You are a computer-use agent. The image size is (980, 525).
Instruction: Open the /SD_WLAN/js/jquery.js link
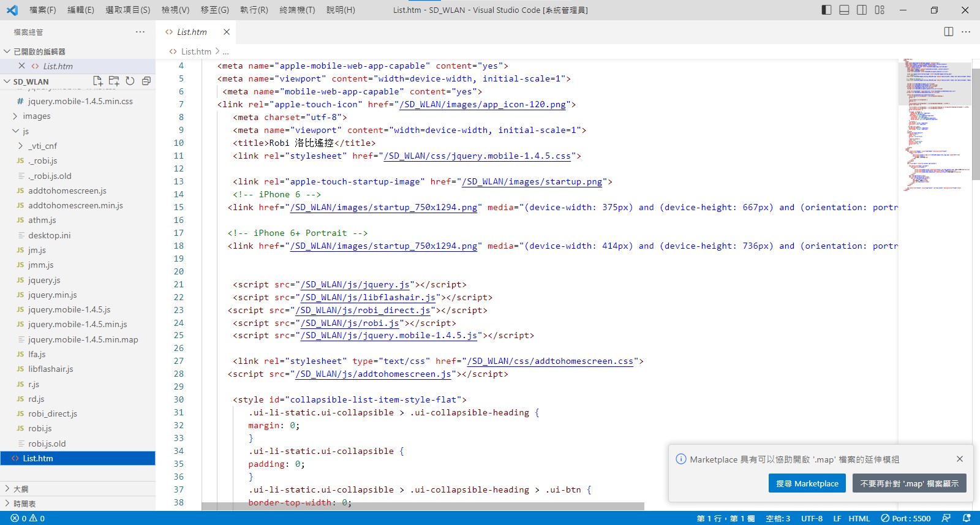coord(355,284)
